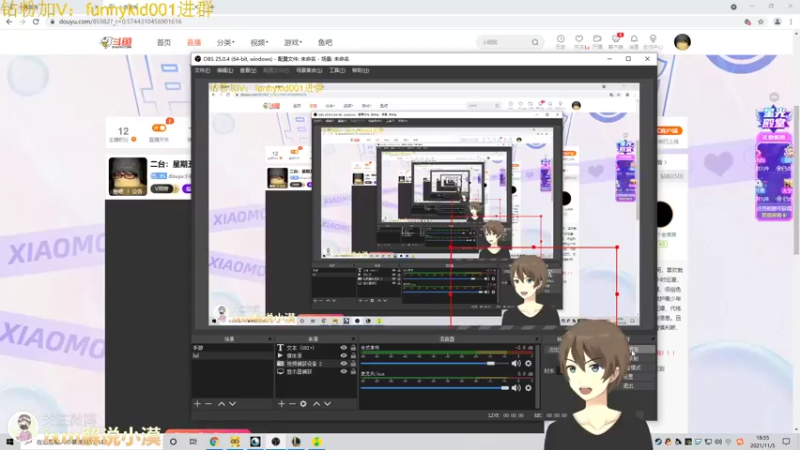
Task: Open Douyu 直播 live link
Action: (194, 42)
